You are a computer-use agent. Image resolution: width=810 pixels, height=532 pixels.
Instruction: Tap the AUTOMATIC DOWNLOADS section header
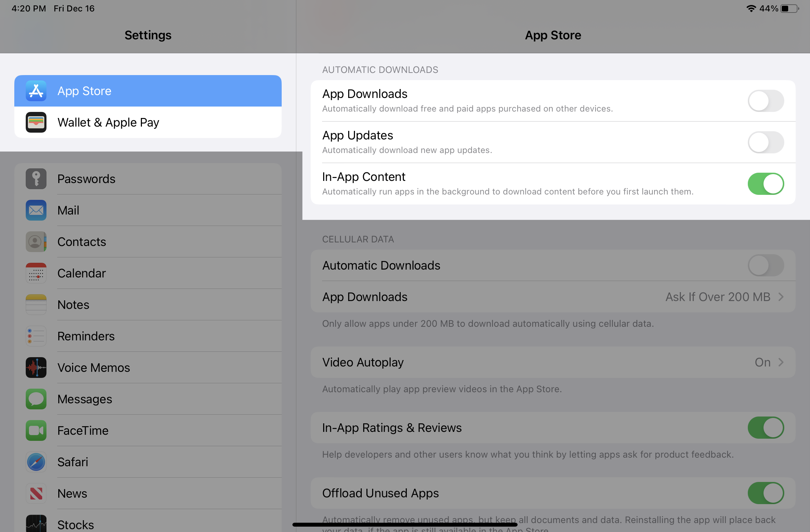[x=380, y=70]
